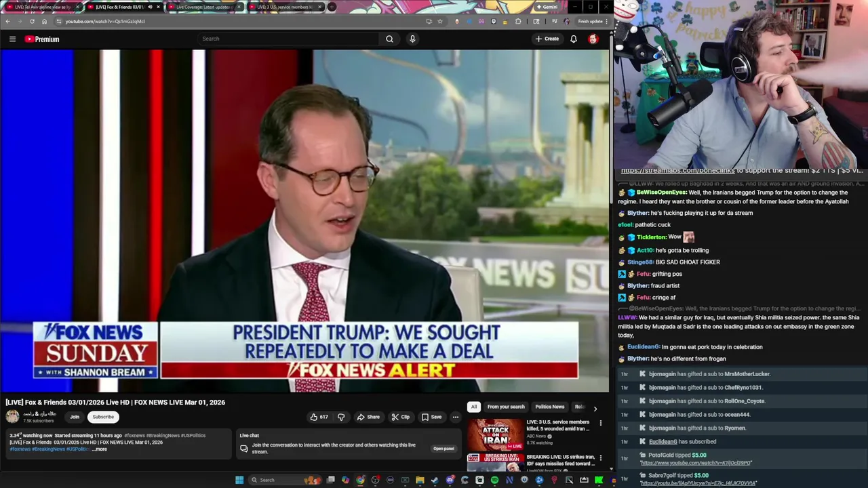The height and width of the screenshot is (488, 868).
Task: Mute audio on Fox & Friends tab
Action: point(150,7)
